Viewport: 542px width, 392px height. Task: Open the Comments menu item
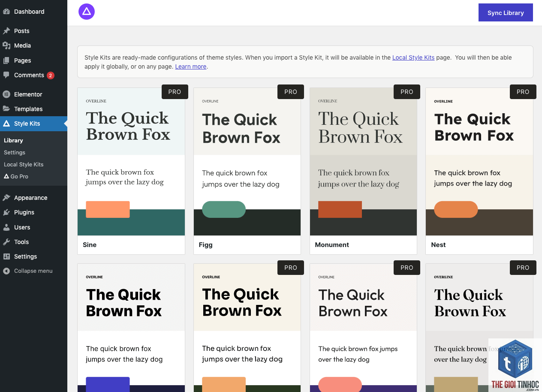[x=33, y=75]
